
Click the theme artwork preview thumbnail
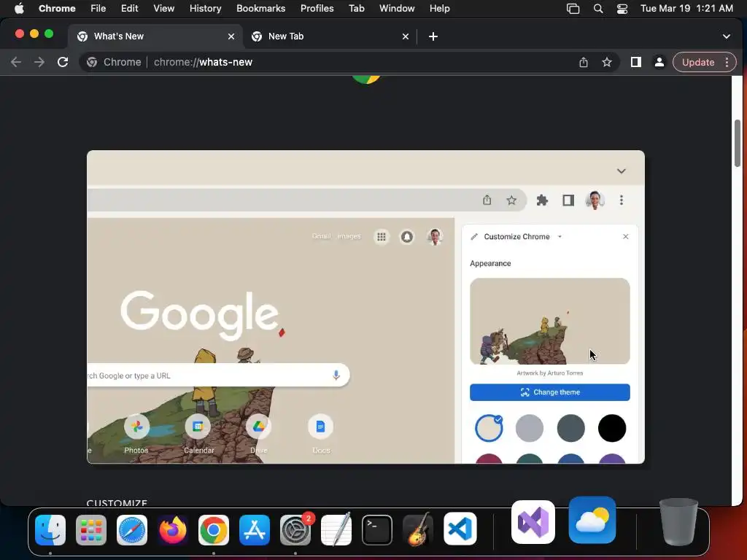pyautogui.click(x=550, y=321)
